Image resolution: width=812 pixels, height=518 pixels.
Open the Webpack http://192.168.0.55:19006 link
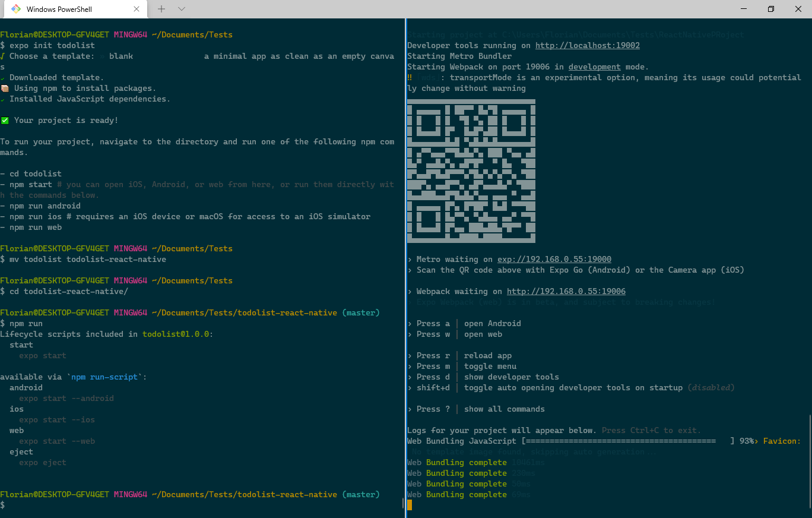click(566, 292)
